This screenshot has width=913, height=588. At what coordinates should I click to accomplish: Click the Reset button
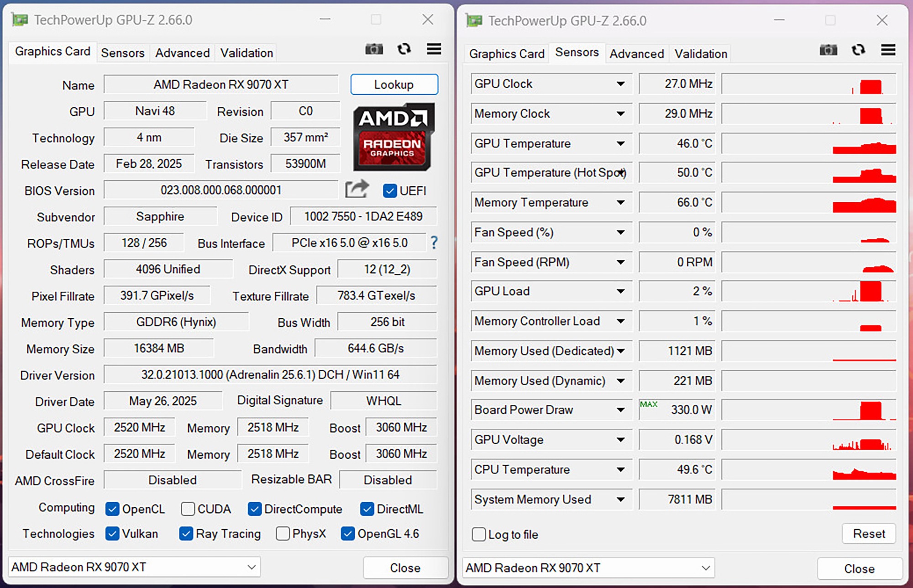pos(868,534)
